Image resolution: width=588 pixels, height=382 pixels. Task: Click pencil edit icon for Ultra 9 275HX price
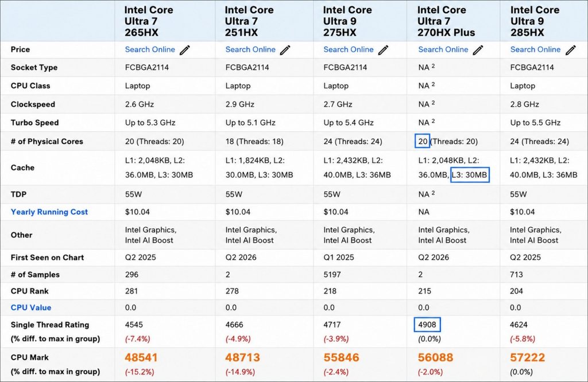click(x=383, y=50)
